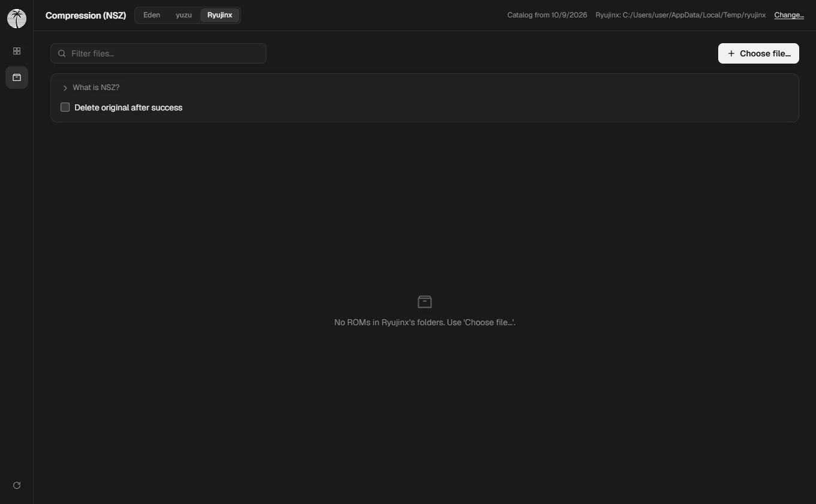The image size is (816, 504).
Task: Click the 'Catalog from 10/9/2026' label
Action: click(547, 15)
